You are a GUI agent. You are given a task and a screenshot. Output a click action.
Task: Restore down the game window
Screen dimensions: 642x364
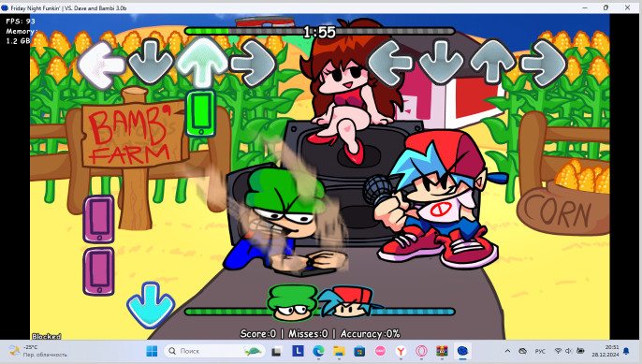pos(606,7)
